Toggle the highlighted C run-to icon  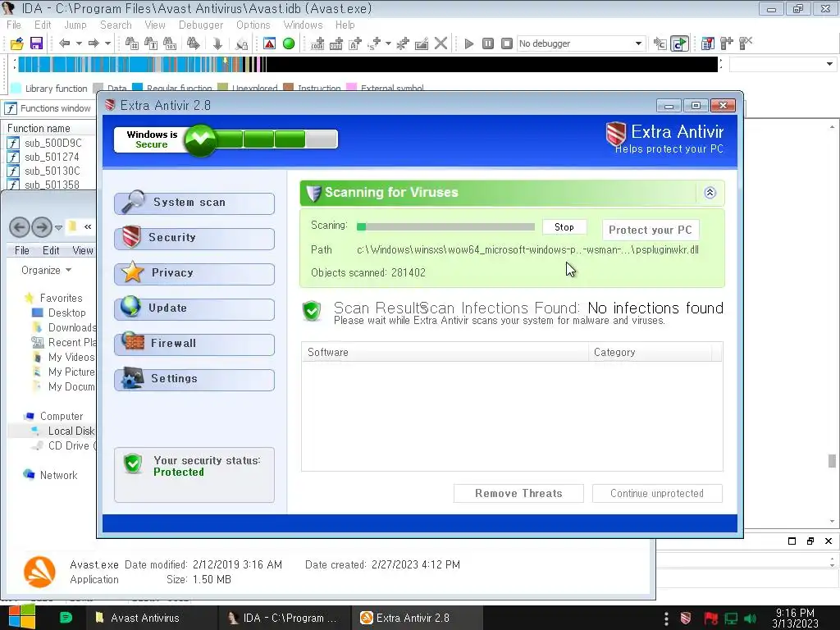coord(680,43)
